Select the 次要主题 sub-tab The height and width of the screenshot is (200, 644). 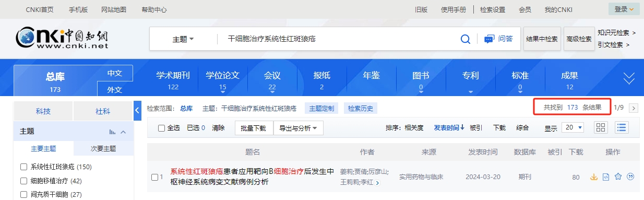pyautogui.click(x=103, y=148)
